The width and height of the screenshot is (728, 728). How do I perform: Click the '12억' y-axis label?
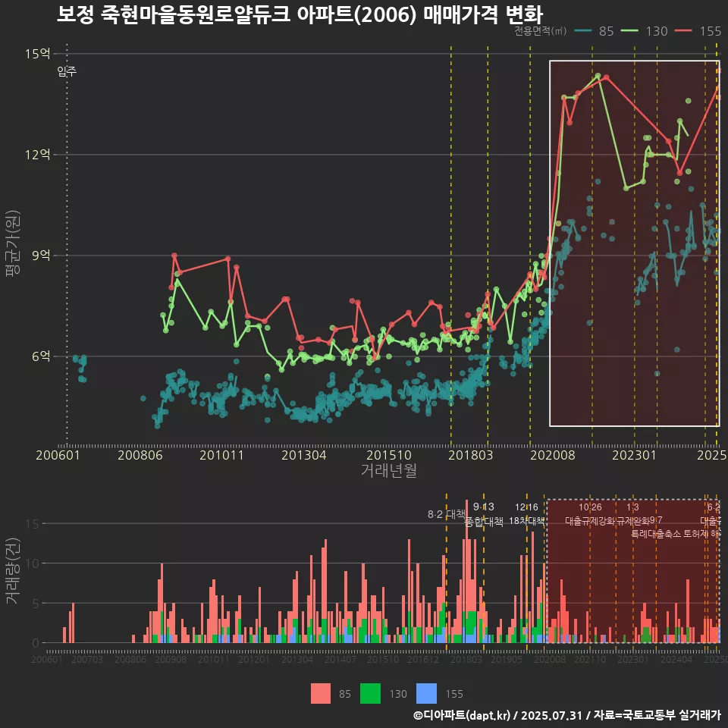[38, 155]
